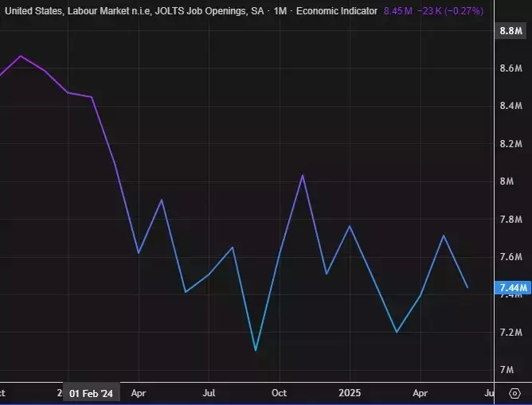The image size is (532, 405).
Task: Click the 2025 label on time axis
Action: [350, 393]
